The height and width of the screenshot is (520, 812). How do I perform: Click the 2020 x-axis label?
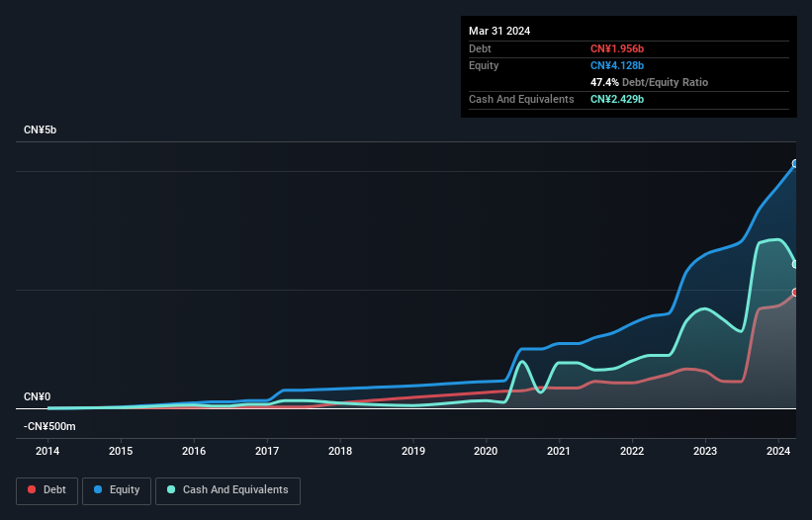(x=486, y=451)
